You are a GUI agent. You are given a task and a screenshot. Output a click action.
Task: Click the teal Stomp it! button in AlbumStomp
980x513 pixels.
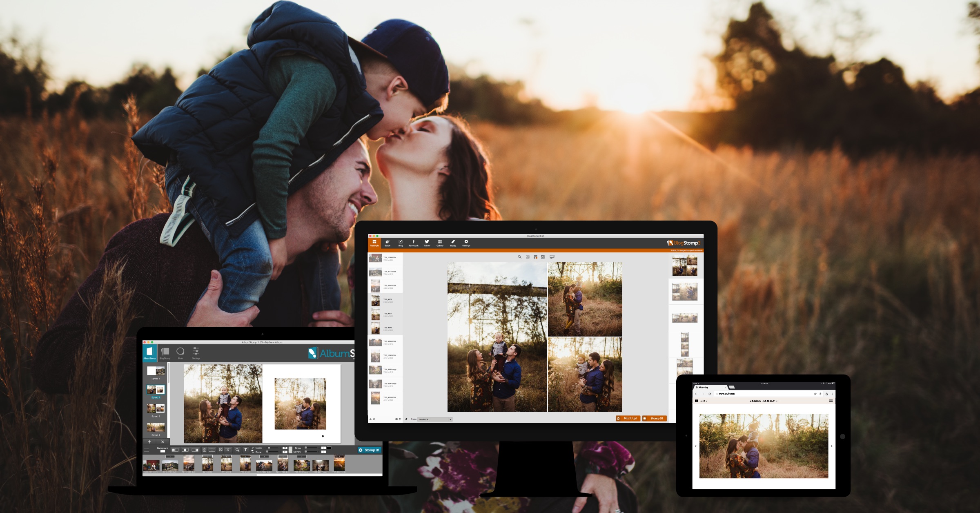[x=370, y=450]
